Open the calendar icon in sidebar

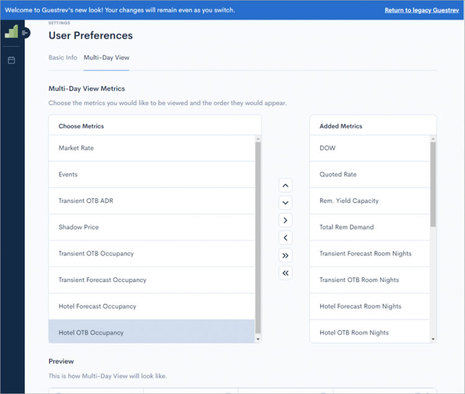coord(11,60)
